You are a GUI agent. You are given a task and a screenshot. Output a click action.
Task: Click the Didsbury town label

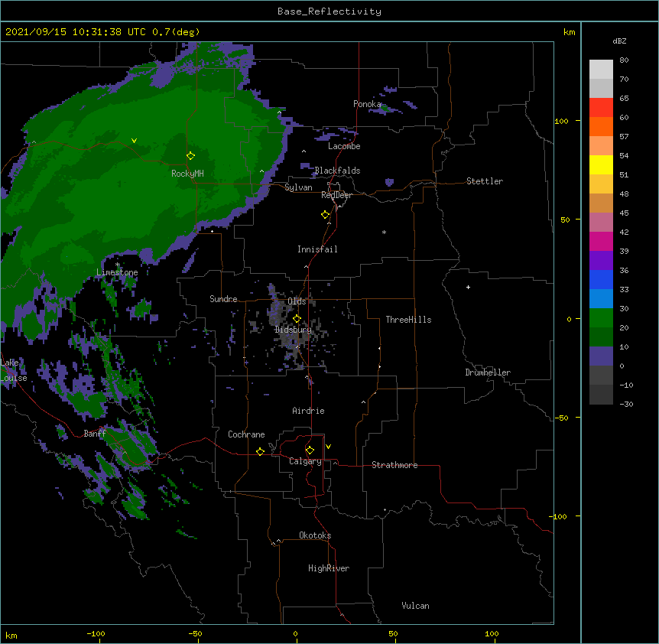(294, 330)
